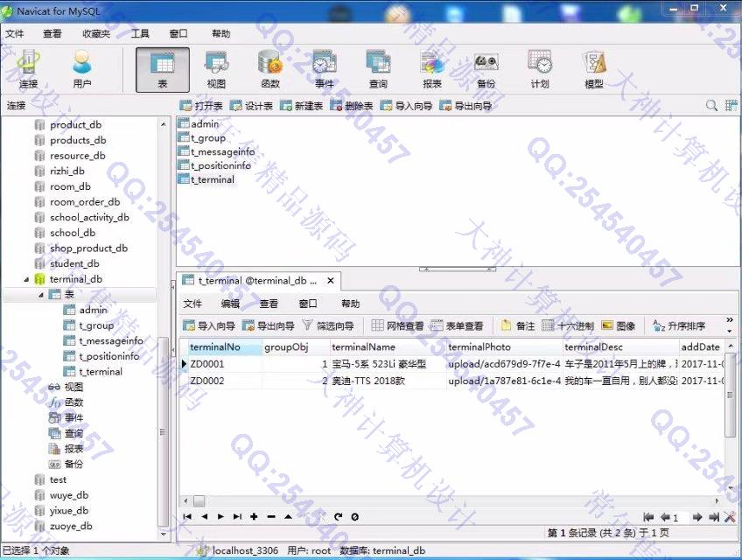Image resolution: width=742 pixels, height=560 pixels.
Task: Open the Favorites (收藏夹) menu
Action: 96,33
